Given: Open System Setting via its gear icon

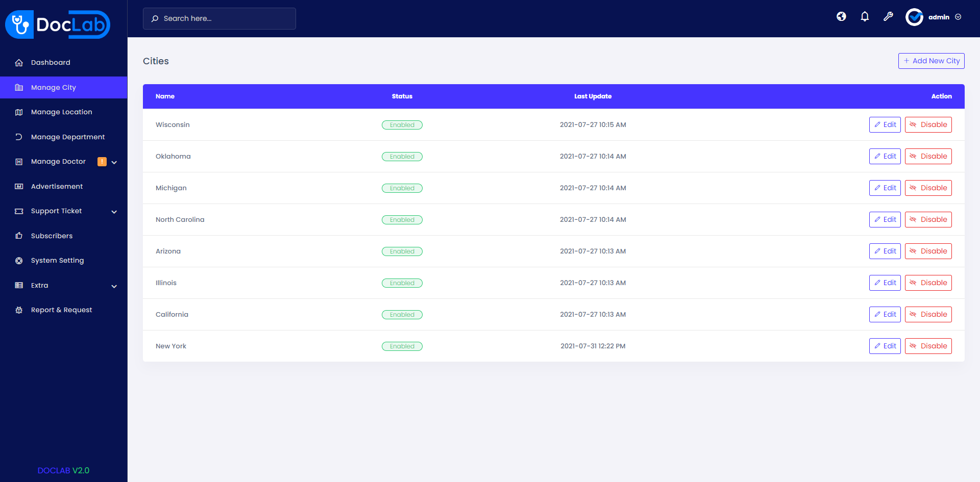Looking at the screenshot, I should (19, 260).
